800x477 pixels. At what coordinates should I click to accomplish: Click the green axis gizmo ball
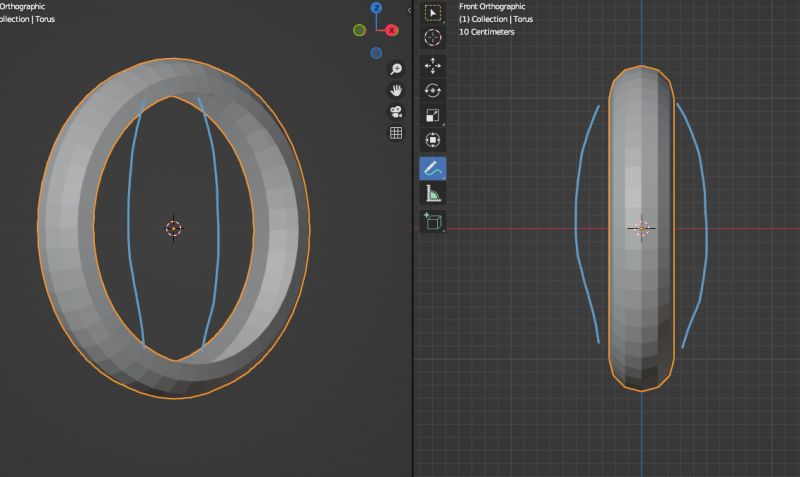359,31
